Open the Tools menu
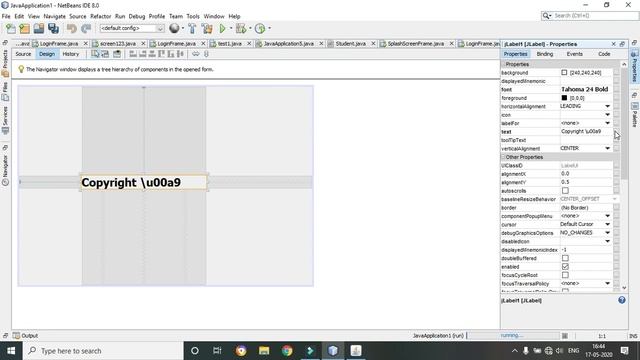640x360 pixels. point(193,16)
